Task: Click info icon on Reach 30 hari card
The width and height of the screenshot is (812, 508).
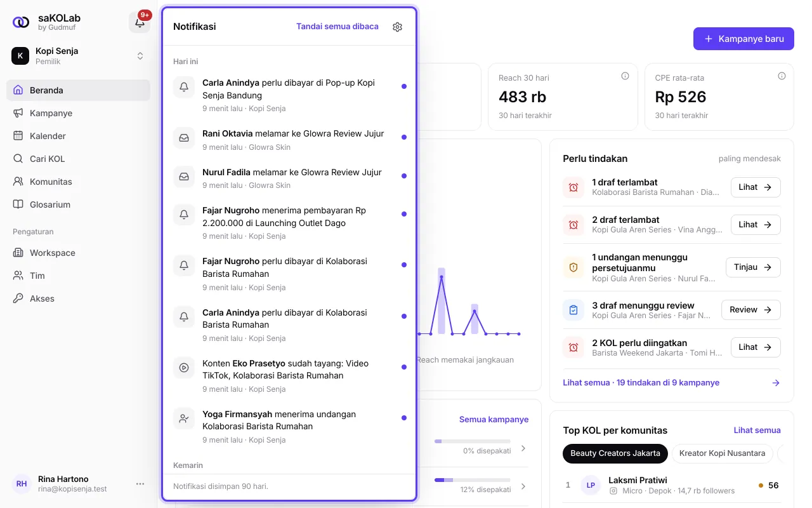Action: [x=625, y=76]
